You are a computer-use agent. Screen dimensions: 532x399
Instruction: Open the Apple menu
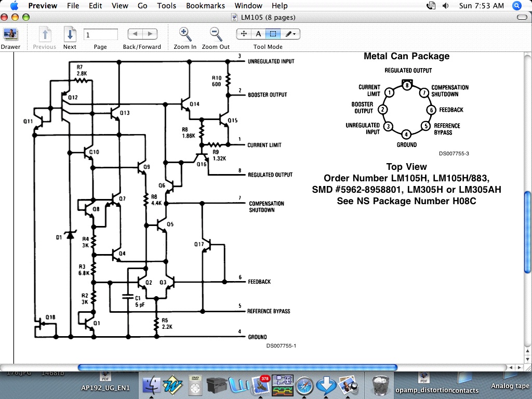click(x=14, y=5)
